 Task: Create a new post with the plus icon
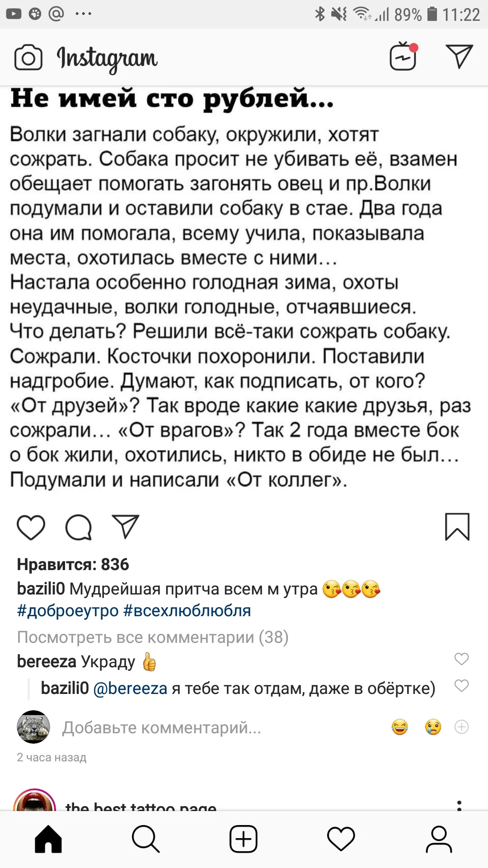click(x=244, y=837)
